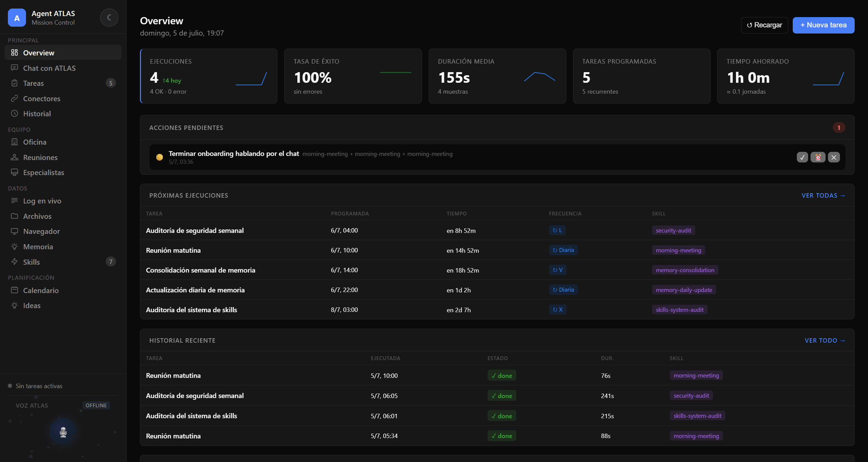The image size is (868, 462).
Task: Go to Historial menu label
Action: 37,114
